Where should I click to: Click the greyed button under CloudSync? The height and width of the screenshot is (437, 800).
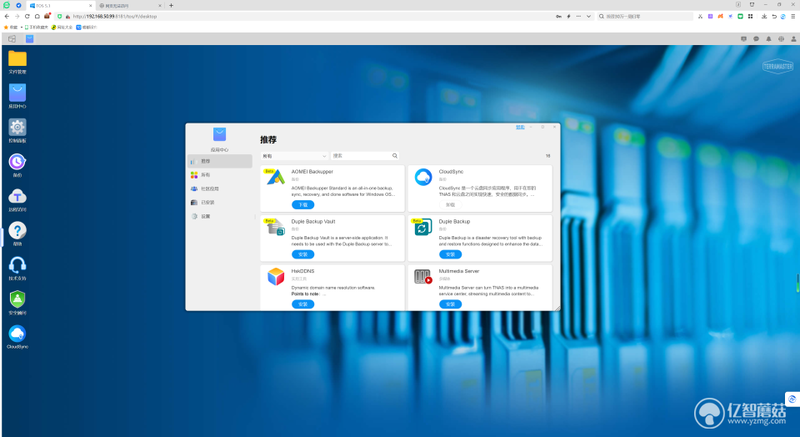pyautogui.click(x=451, y=205)
